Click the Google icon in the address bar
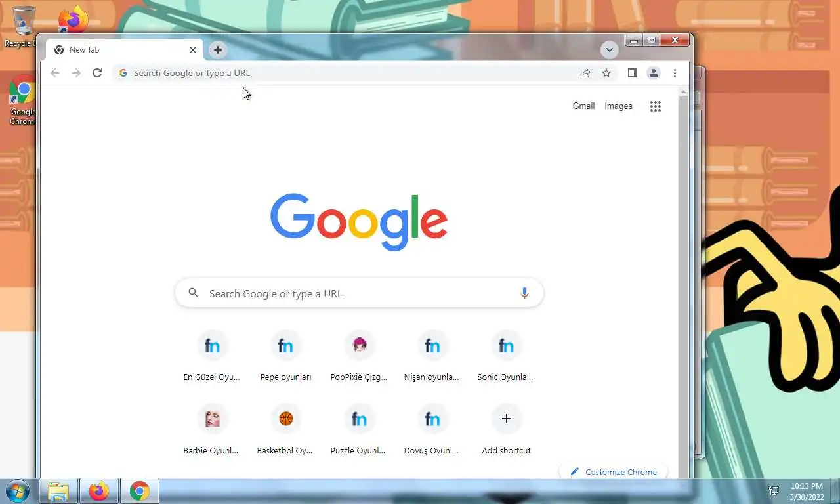840x504 pixels. click(123, 73)
